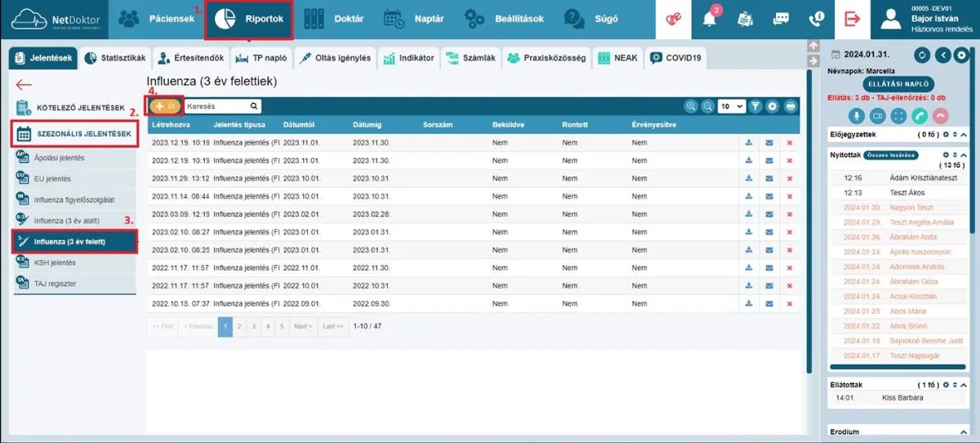Click the fullscreen frame icon in right panel

(898, 116)
